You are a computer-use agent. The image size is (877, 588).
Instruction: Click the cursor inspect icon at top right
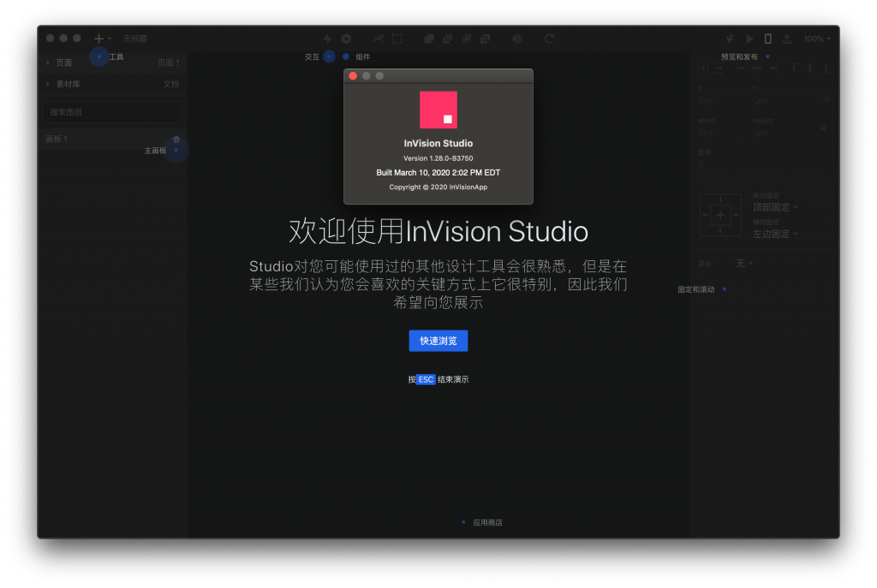[730, 39]
